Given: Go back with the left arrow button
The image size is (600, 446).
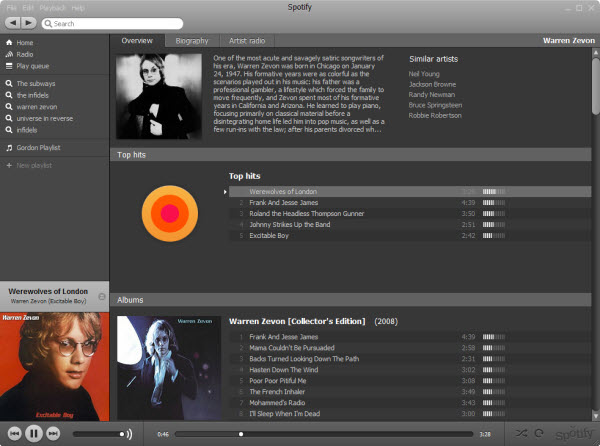Looking at the screenshot, I should pyautogui.click(x=13, y=23).
